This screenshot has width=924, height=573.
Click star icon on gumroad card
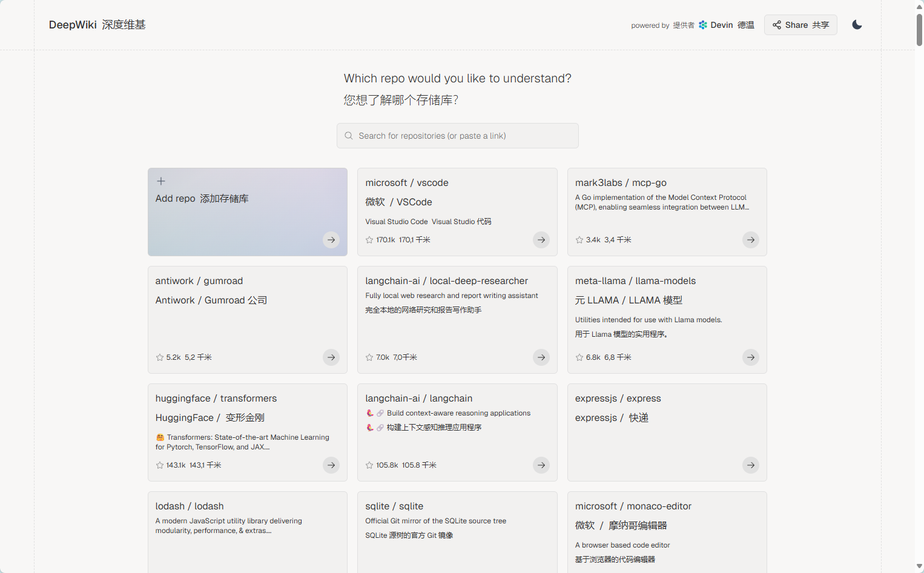click(160, 357)
